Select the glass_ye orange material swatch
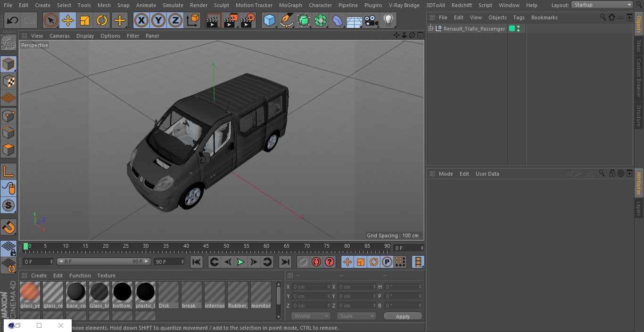Image resolution: width=644 pixels, height=332 pixels. point(30,292)
